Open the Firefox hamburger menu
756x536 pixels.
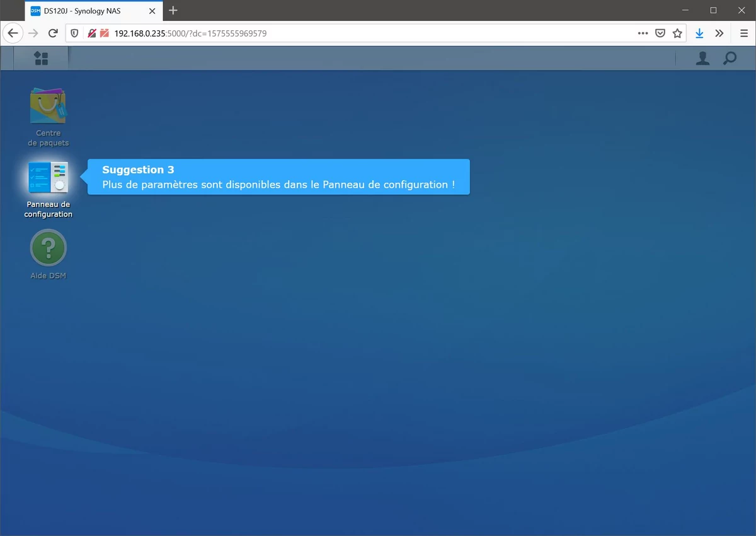[744, 33]
